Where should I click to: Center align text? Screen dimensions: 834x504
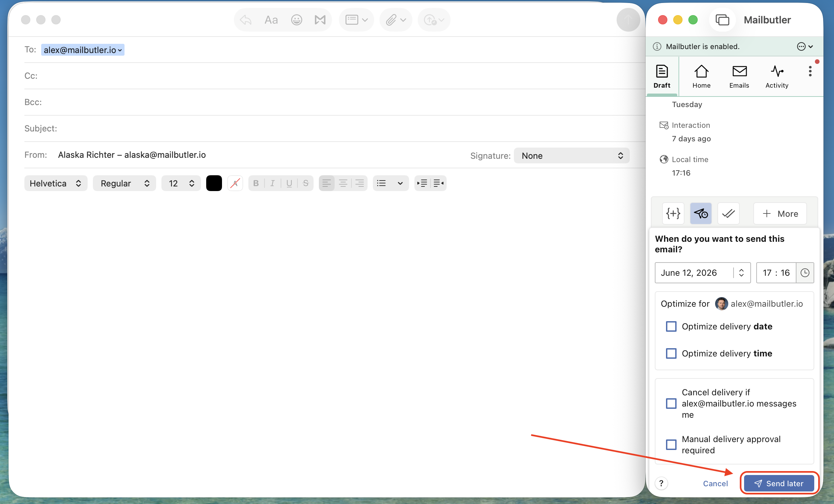[343, 183]
